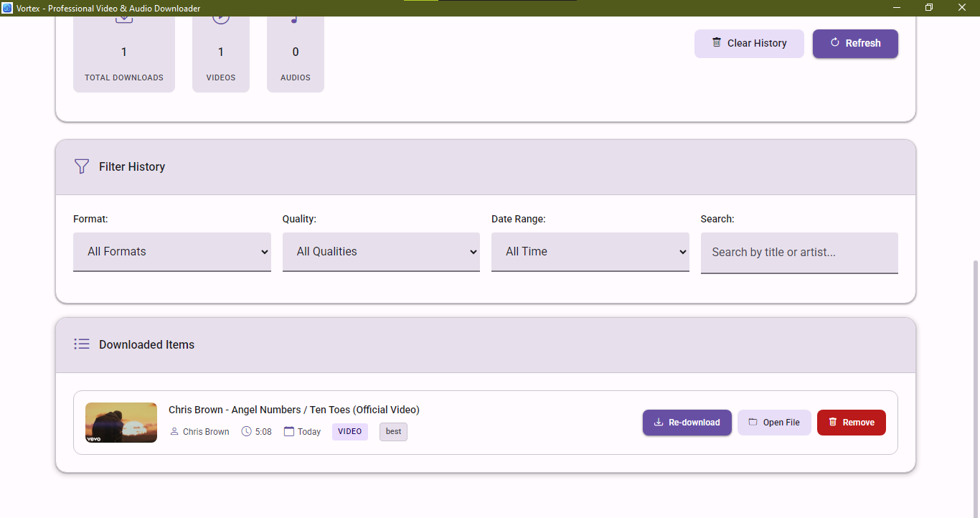Remove the Angel Numbers video entry
This screenshot has height=518, width=980.
click(x=851, y=423)
